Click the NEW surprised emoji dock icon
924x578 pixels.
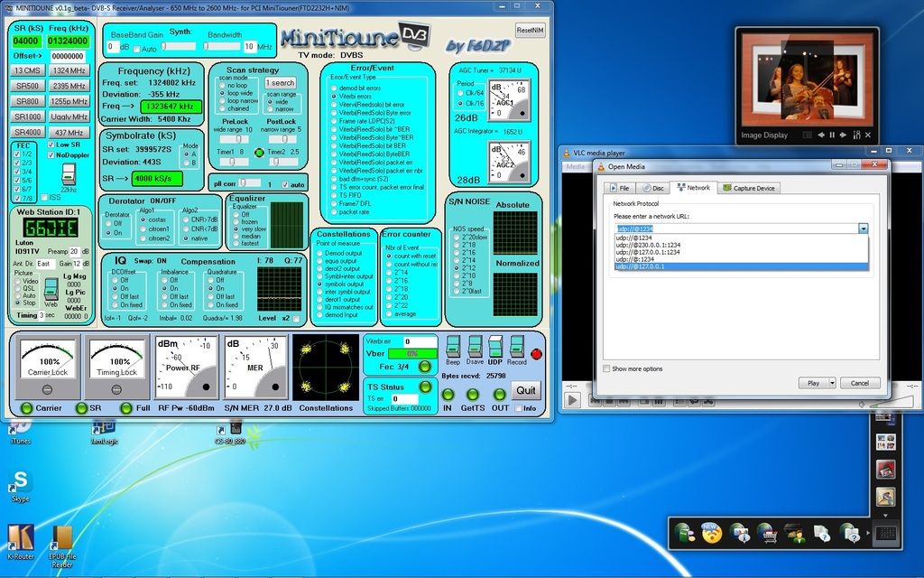coord(712,533)
